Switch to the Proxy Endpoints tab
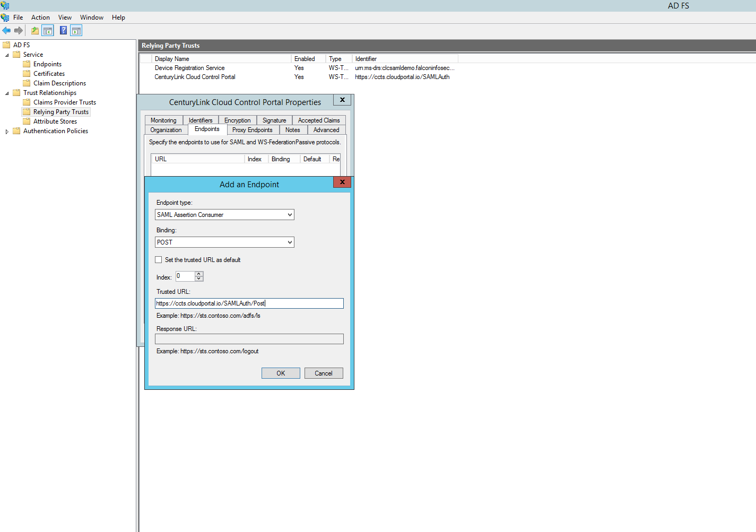 [253, 130]
